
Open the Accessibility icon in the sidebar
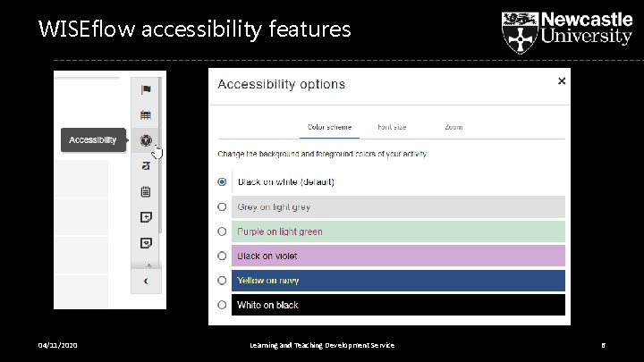tap(146, 140)
